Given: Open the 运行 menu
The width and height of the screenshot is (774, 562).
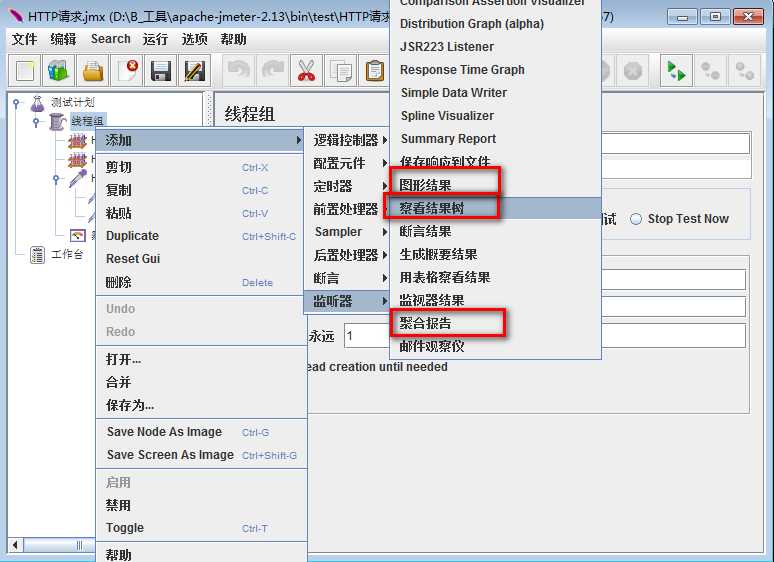Looking at the screenshot, I should pyautogui.click(x=155, y=39).
